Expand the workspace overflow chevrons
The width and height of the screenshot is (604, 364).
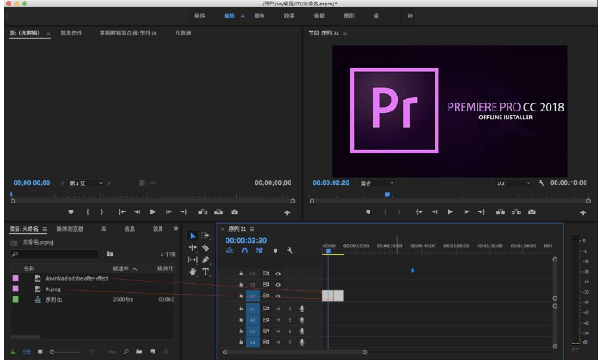click(410, 16)
